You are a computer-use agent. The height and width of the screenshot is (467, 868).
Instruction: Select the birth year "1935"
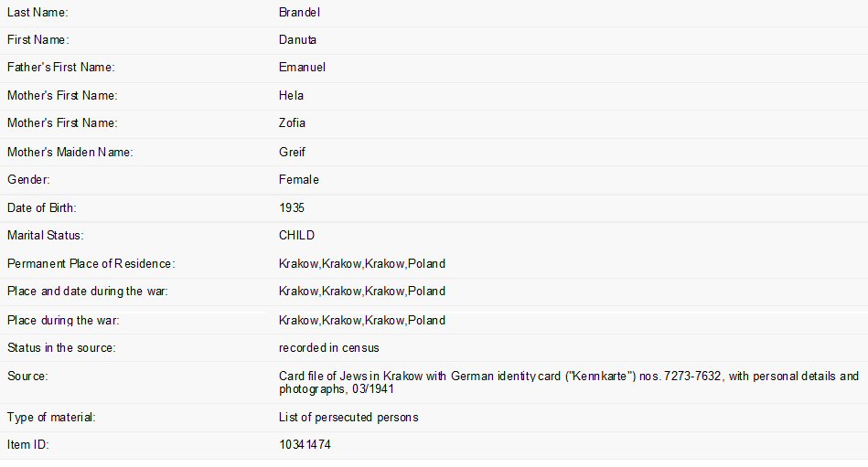(292, 208)
